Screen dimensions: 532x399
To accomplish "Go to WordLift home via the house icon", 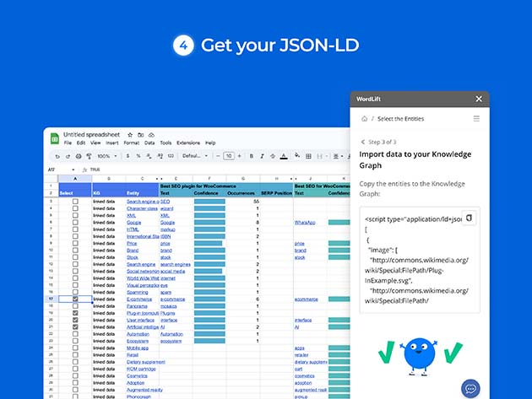I will [x=365, y=119].
